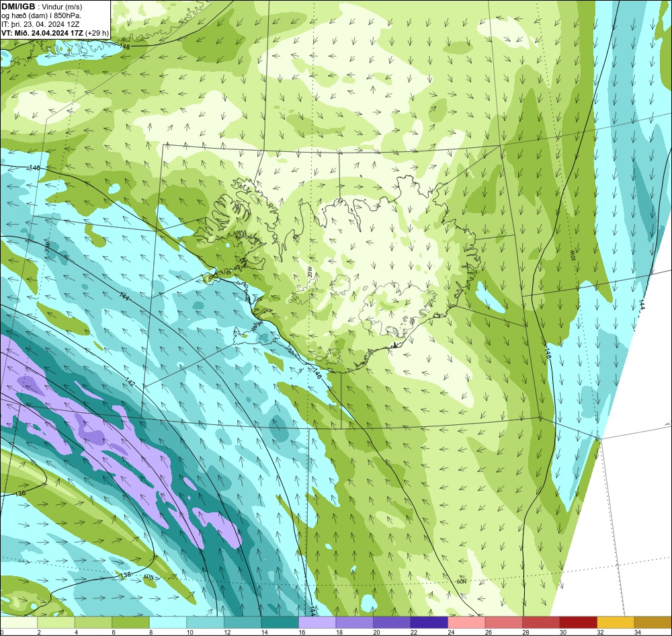The image size is (672, 636).
Task: Click the '30W' meridian label
Action: 47,247
